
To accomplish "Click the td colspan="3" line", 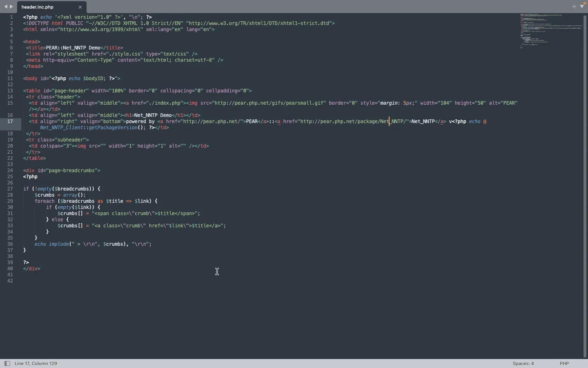I will [x=119, y=146].
